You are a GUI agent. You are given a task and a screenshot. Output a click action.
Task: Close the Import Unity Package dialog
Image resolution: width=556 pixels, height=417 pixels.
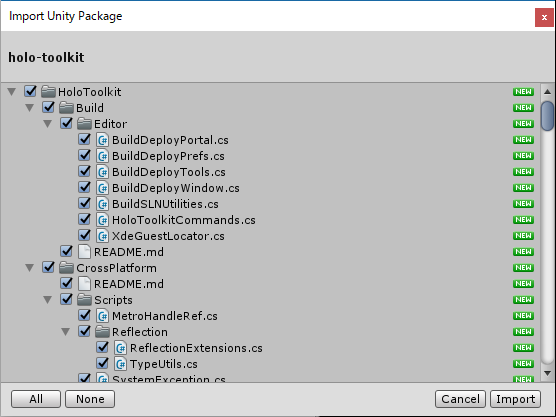click(x=544, y=17)
